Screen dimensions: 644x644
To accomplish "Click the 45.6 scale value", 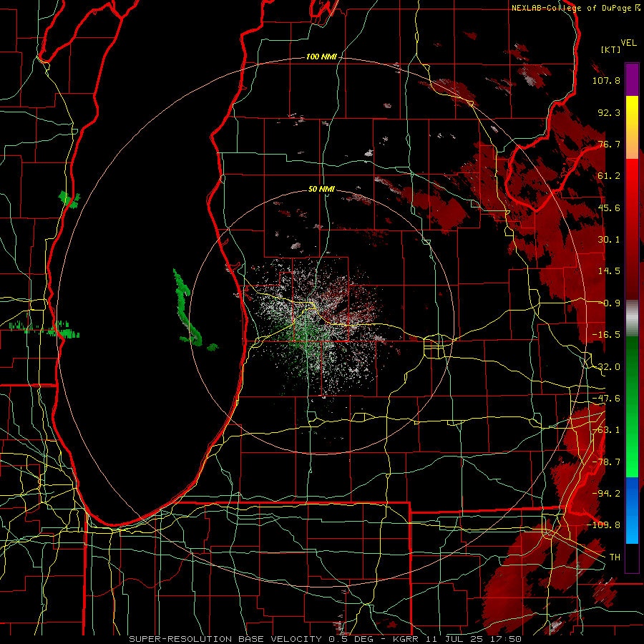I will [x=609, y=208].
